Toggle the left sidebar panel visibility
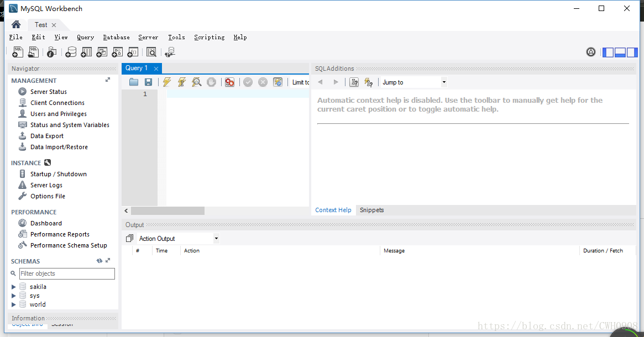Screen dimensions: 644x337 point(608,52)
